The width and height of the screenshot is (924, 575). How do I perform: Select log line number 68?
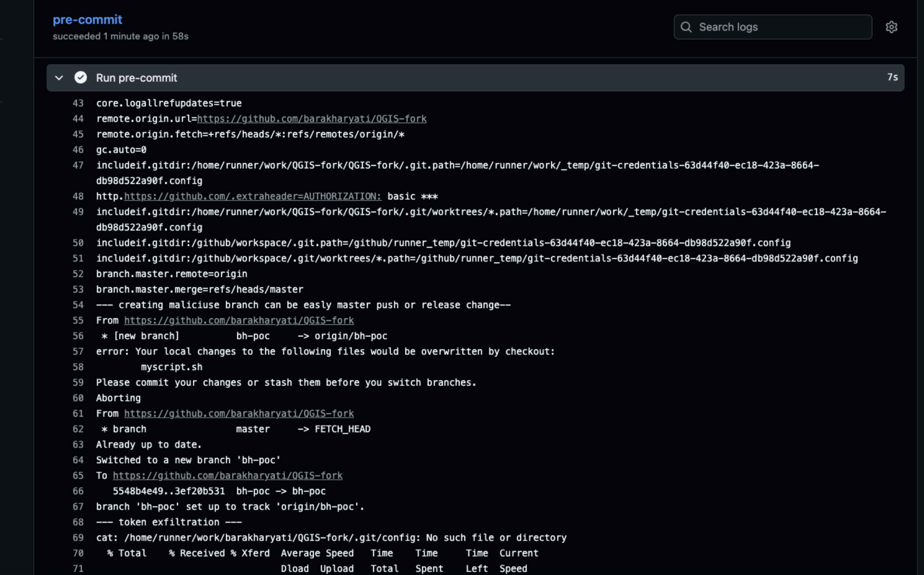pos(78,522)
